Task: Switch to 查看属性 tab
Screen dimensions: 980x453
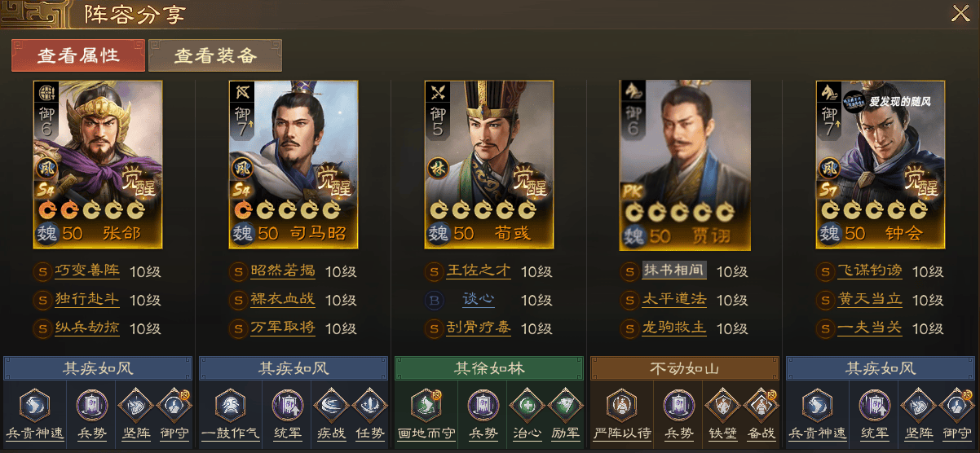Action: [x=78, y=55]
